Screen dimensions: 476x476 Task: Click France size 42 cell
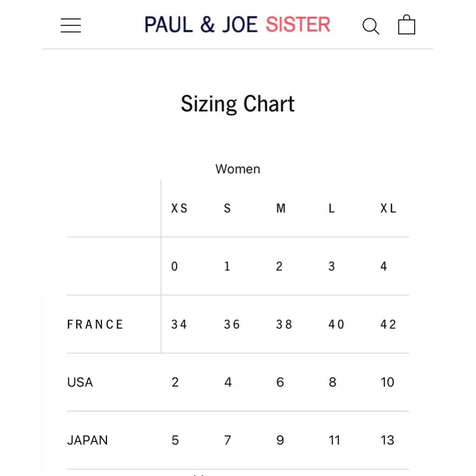pos(388,324)
